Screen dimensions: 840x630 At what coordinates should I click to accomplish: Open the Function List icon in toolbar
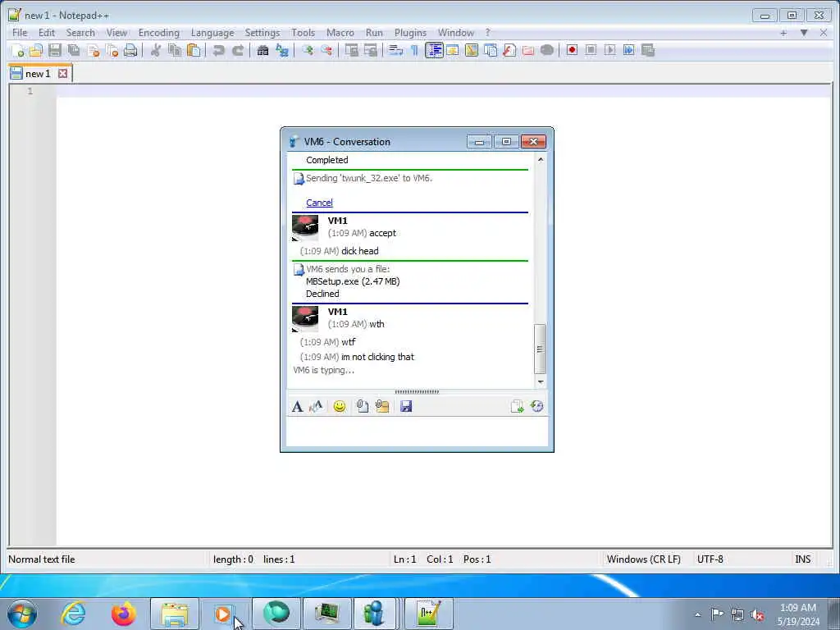(x=509, y=50)
